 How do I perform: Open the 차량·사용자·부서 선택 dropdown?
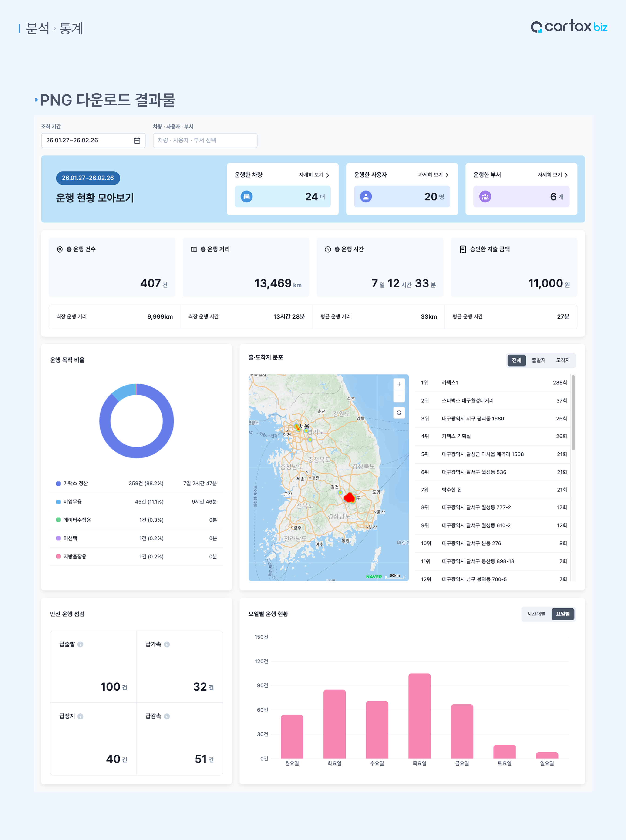(205, 141)
